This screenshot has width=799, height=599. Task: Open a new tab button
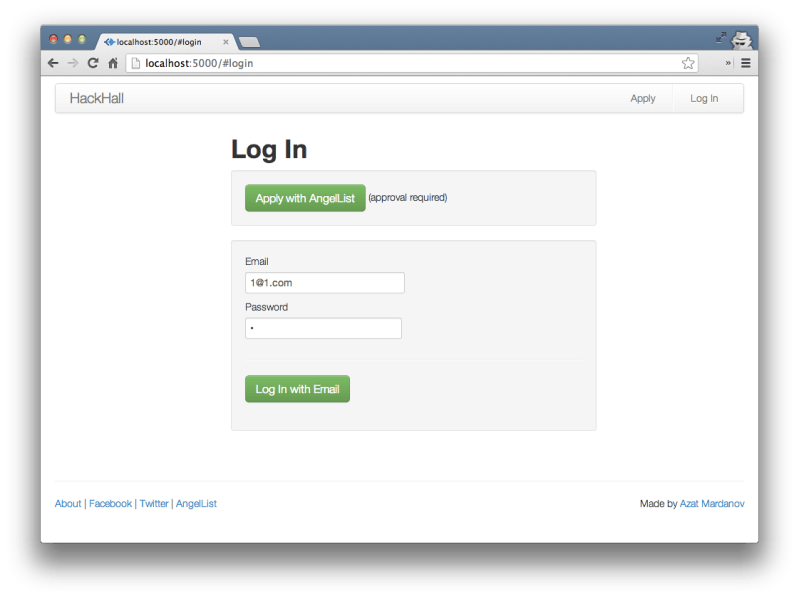[x=249, y=42]
